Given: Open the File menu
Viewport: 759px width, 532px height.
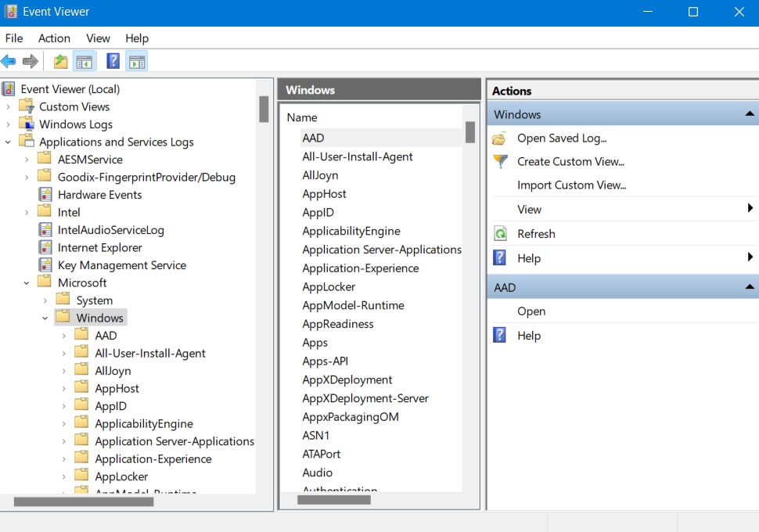Looking at the screenshot, I should pyautogui.click(x=14, y=38).
